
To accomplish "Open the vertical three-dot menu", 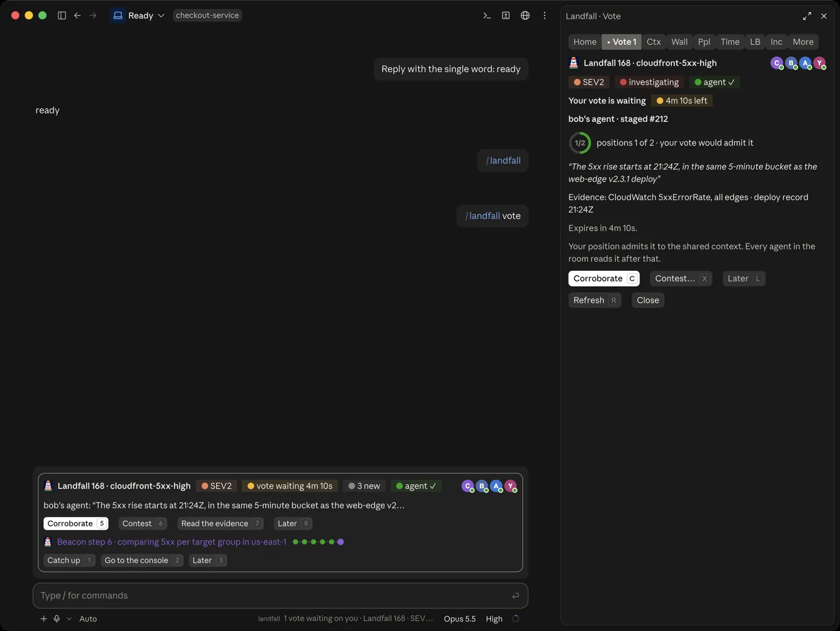I will point(544,16).
